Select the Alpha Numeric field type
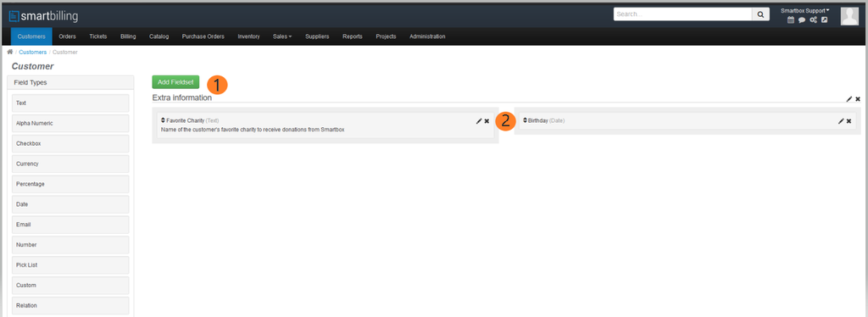868x317 pixels. coord(70,124)
